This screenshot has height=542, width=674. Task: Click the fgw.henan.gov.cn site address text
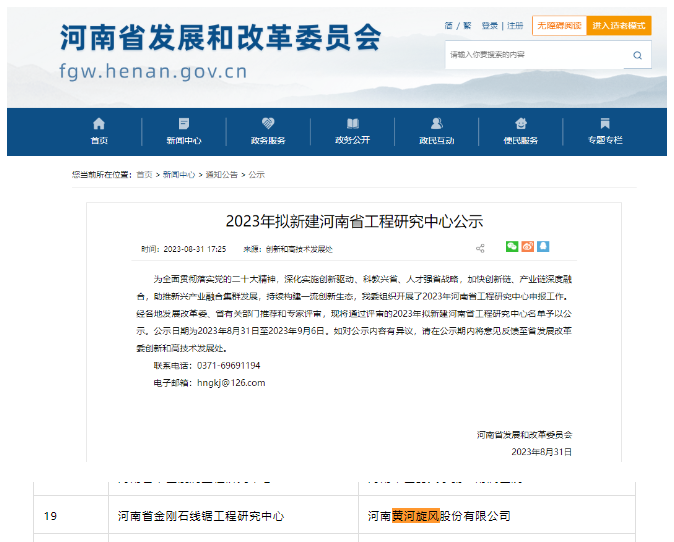pos(153,71)
